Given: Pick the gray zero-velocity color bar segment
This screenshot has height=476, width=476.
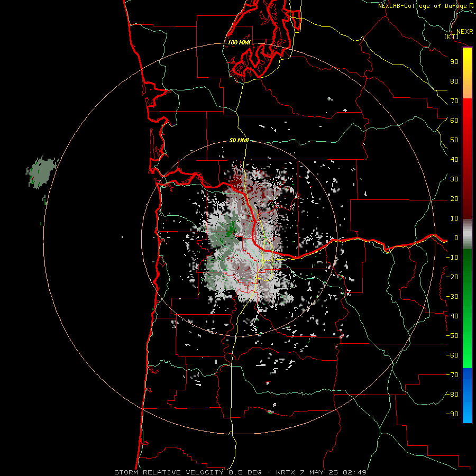Looking at the screenshot, I should click(x=467, y=234).
